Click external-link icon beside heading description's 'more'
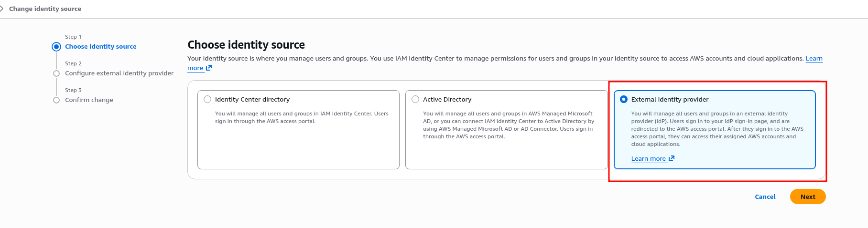Screen dimensions: 868x228 tap(209, 68)
